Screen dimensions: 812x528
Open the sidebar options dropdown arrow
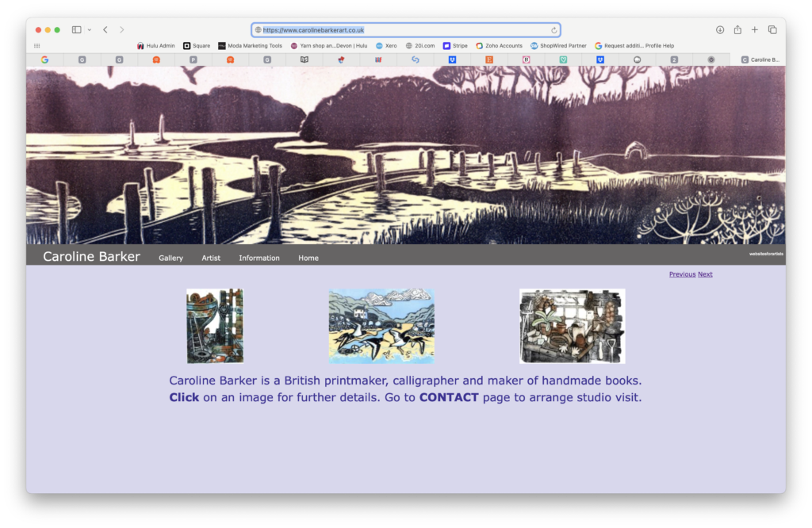coord(90,30)
